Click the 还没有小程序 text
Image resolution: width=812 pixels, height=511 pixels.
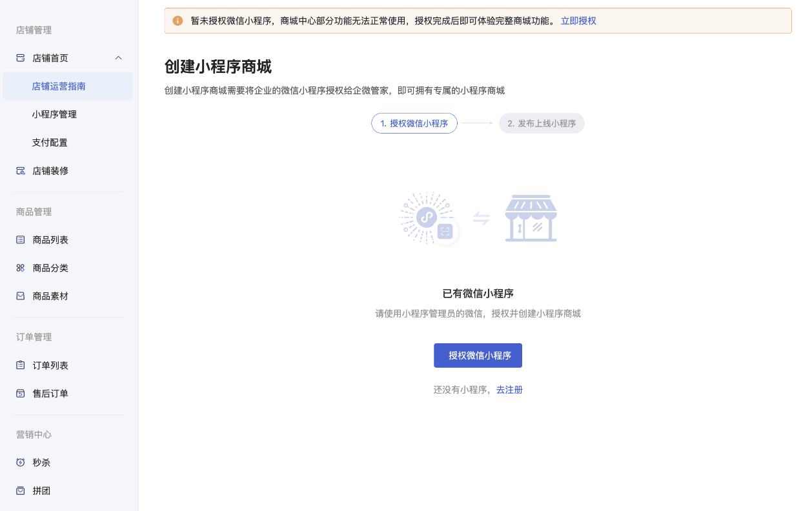click(462, 390)
